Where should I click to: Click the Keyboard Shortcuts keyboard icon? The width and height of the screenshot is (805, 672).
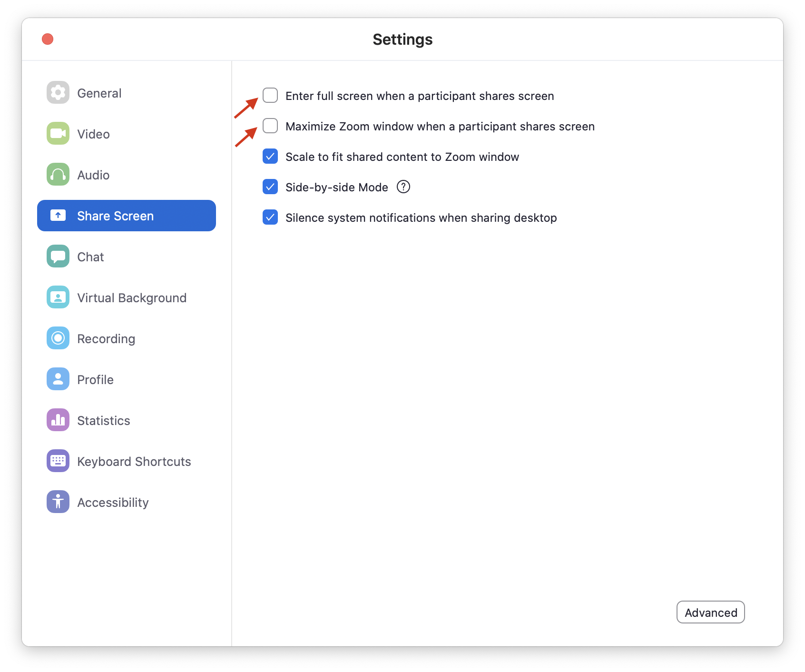58,461
